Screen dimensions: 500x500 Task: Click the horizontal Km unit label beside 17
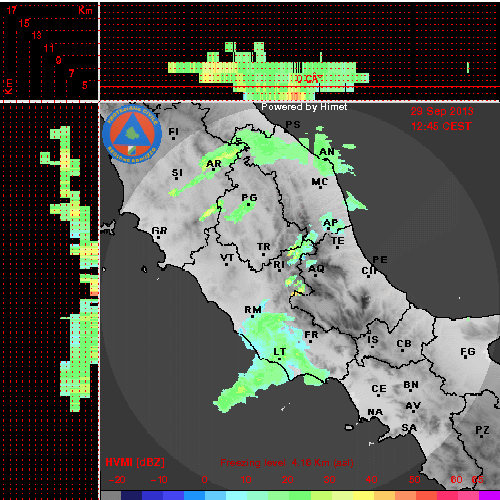85,10
